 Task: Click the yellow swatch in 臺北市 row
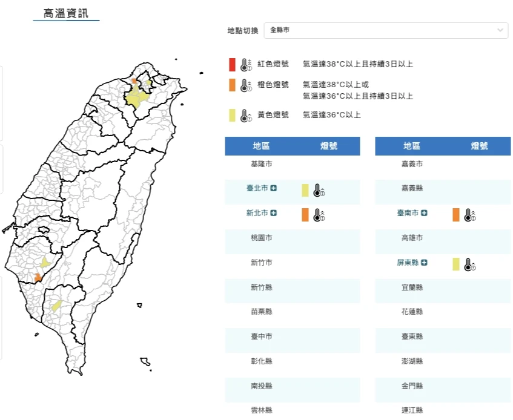305,191
